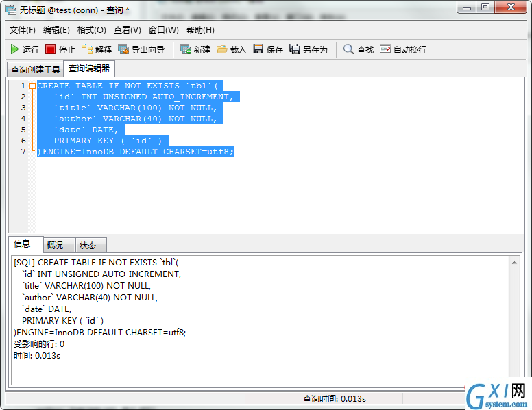The height and width of the screenshot is (410, 532).
Task: Create a new query via 新建 icon
Action: pyautogui.click(x=186, y=49)
